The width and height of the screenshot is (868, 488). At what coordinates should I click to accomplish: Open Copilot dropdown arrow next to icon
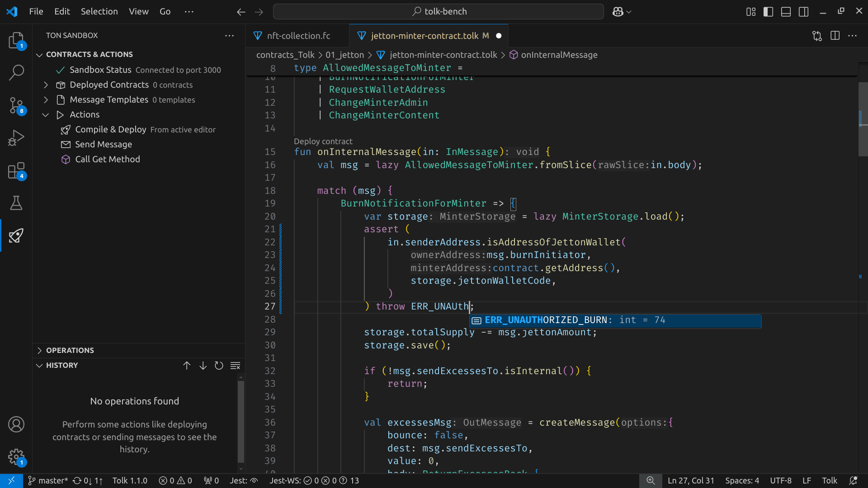pyautogui.click(x=629, y=12)
